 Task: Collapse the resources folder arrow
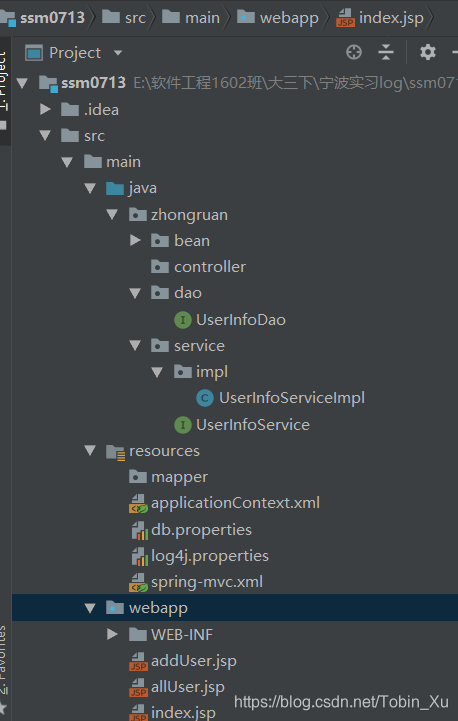(x=90, y=451)
